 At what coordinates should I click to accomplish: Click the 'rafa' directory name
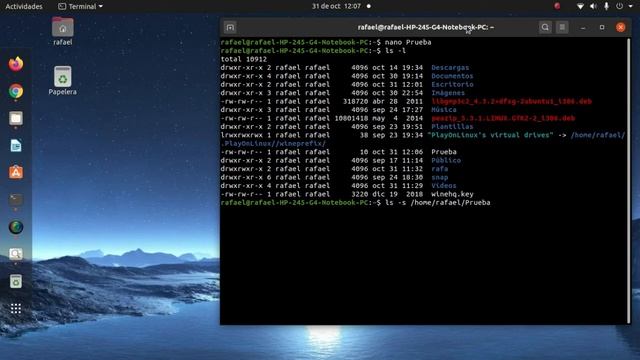tap(440, 169)
